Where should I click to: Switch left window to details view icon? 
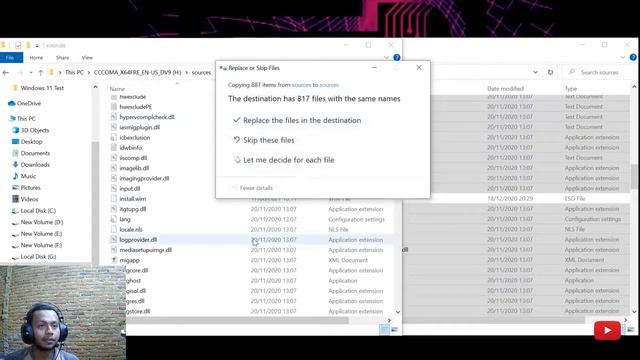tap(384, 329)
